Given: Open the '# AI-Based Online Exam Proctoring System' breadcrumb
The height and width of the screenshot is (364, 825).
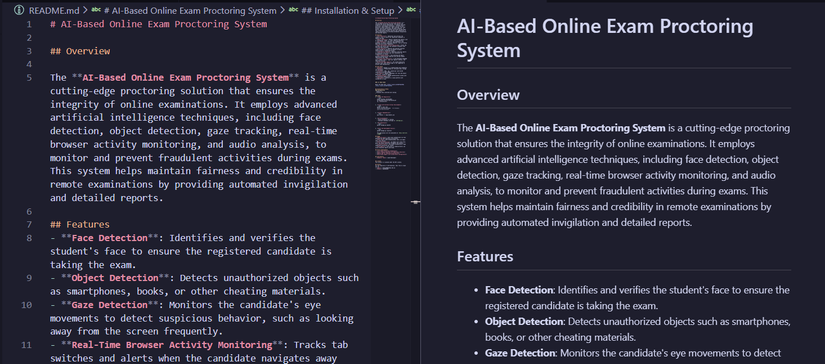Looking at the screenshot, I should click(x=190, y=11).
